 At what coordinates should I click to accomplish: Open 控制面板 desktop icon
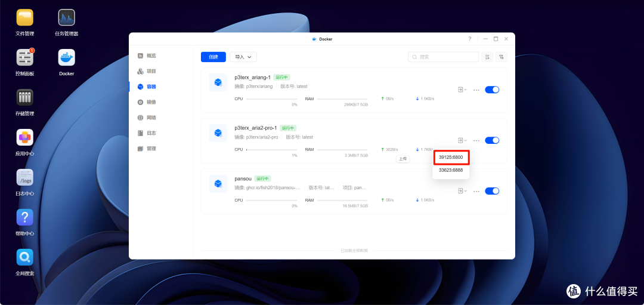point(24,57)
